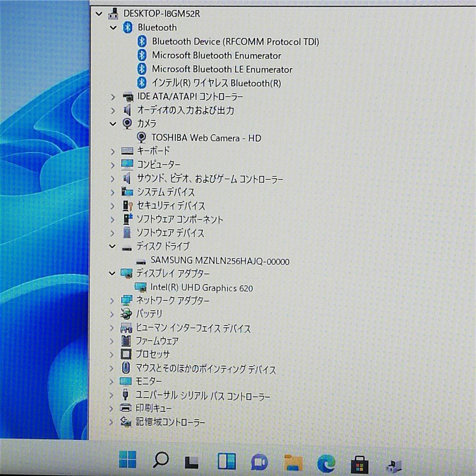This screenshot has width=476, height=476.
Task: Click the ディスク ドライブ drive icon
Action: point(127,248)
